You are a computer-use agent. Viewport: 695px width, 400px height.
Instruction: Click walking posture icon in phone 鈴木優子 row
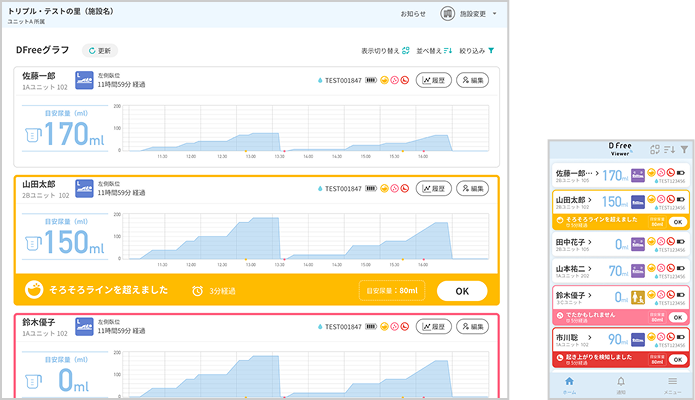[x=638, y=298]
